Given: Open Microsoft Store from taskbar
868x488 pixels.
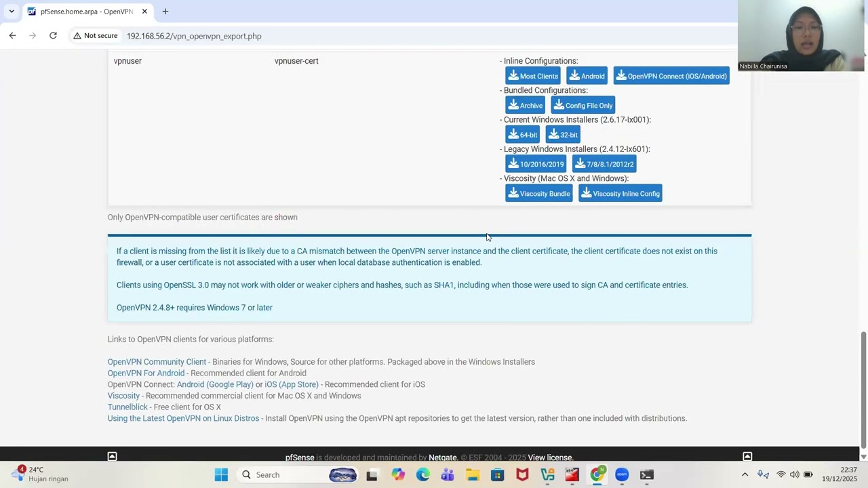Looking at the screenshot, I should pos(497,475).
